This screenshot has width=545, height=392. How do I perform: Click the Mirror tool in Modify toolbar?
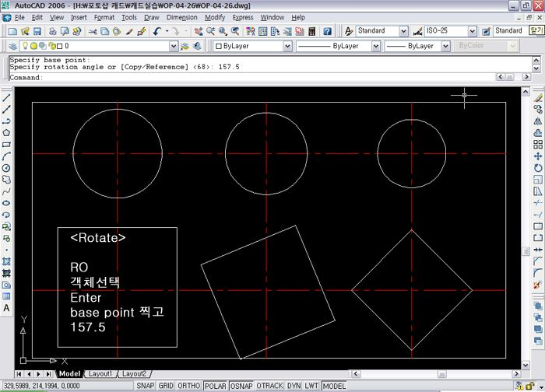538,121
